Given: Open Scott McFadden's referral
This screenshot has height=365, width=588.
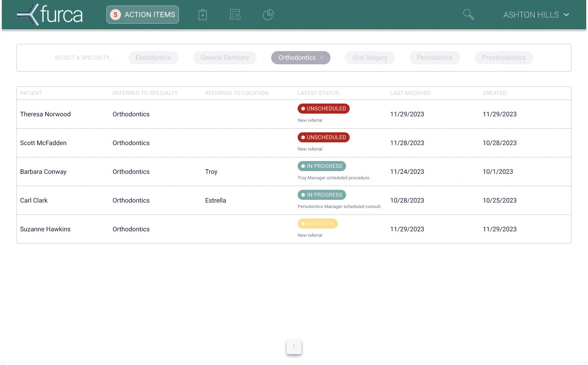Looking at the screenshot, I should (x=294, y=143).
